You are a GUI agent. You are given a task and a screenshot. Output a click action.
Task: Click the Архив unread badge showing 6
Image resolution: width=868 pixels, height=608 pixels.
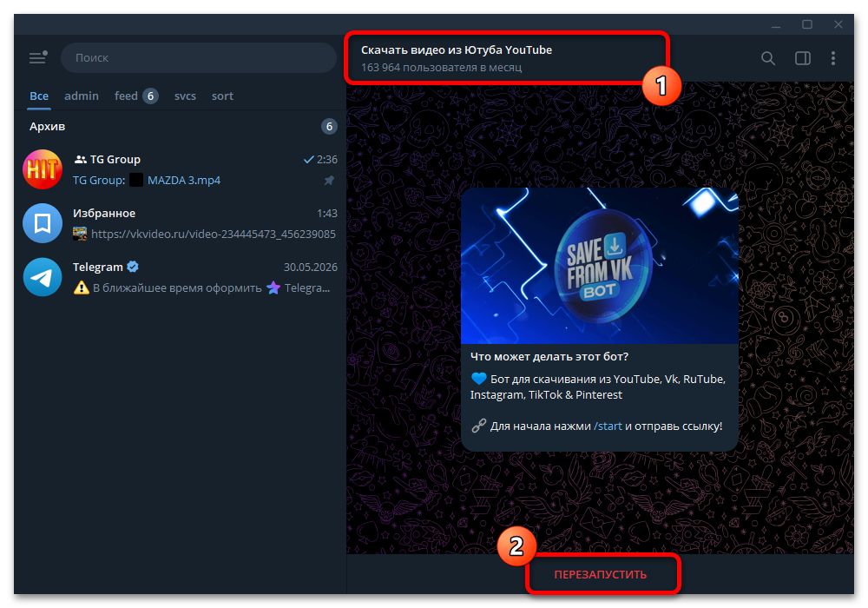coord(329,126)
